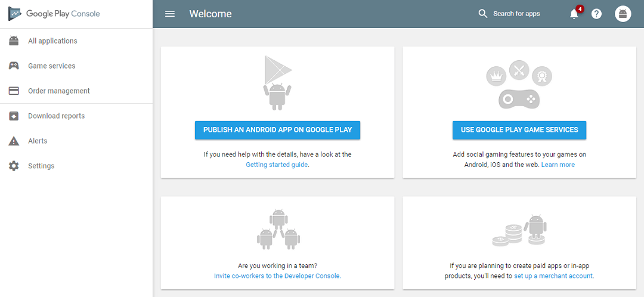Viewport: 644px width, 297px height.
Task: Click the Learn more link
Action: coord(558,165)
